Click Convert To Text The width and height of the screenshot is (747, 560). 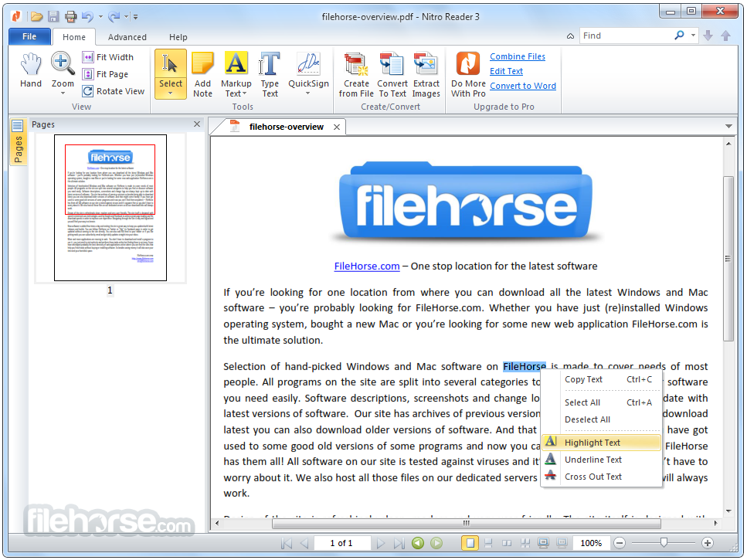(x=392, y=75)
